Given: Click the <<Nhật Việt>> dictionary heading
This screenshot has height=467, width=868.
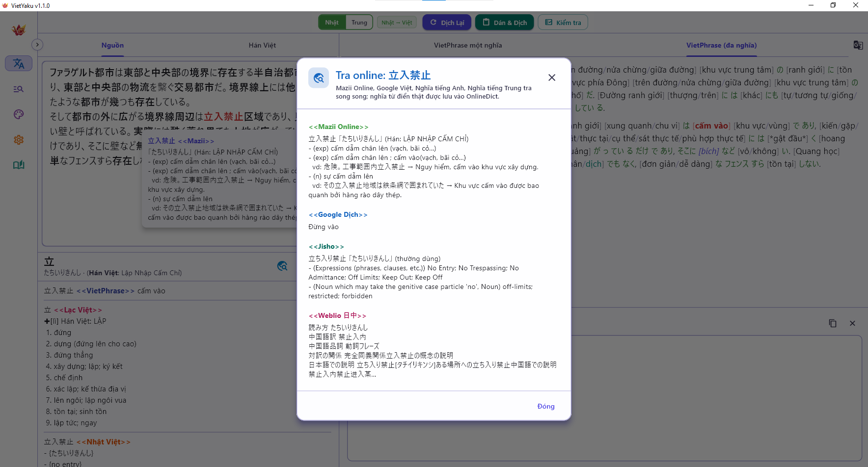Looking at the screenshot, I should [x=103, y=442].
